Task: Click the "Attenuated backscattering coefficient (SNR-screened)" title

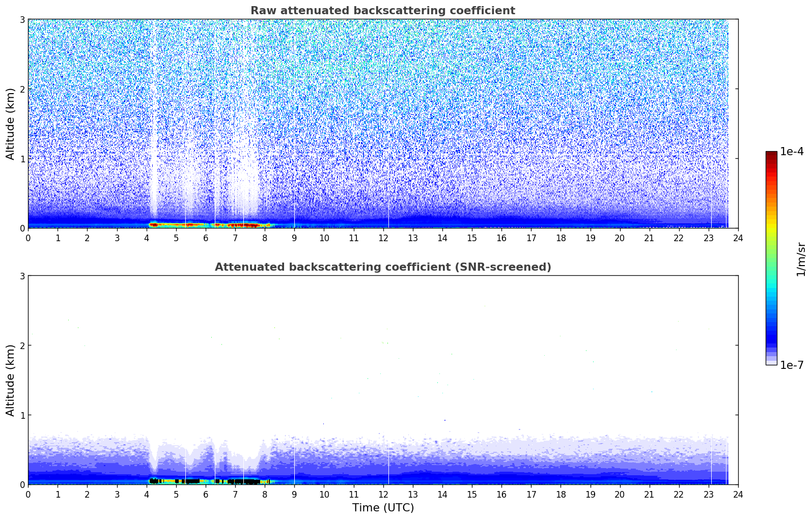Action: point(382,267)
